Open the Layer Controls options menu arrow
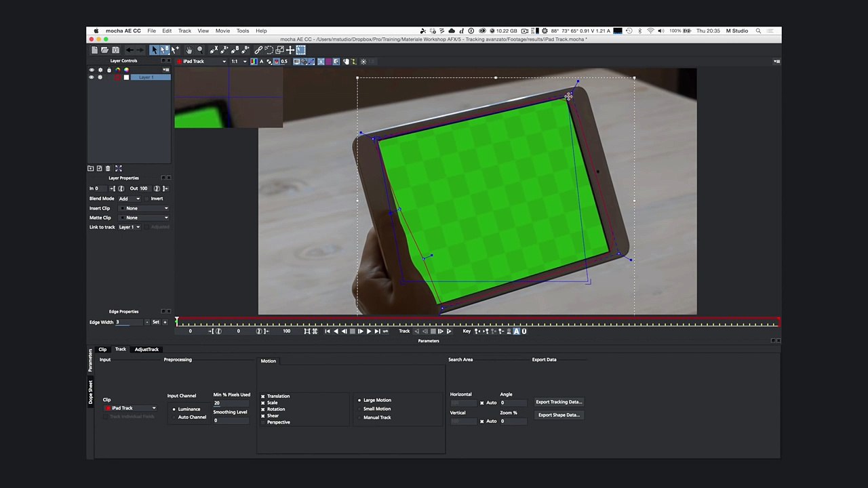The width and height of the screenshot is (868, 488). point(165,70)
